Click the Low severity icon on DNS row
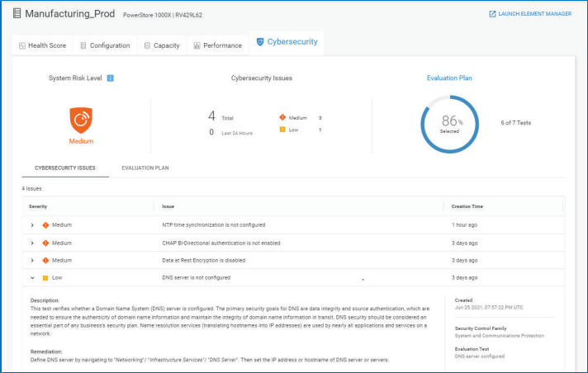Screen dimensions: 588x373 [45, 278]
